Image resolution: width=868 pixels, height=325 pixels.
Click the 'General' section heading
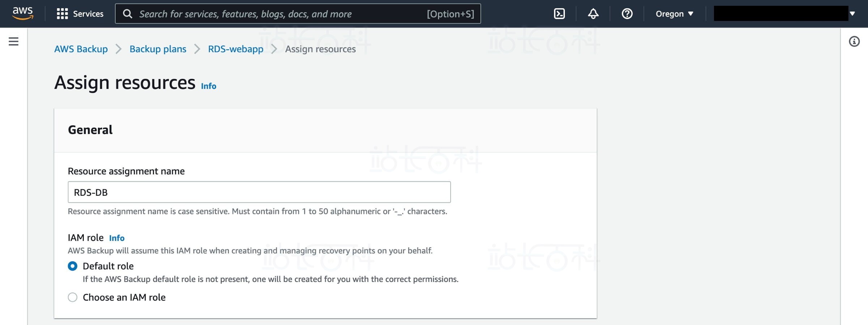(90, 130)
